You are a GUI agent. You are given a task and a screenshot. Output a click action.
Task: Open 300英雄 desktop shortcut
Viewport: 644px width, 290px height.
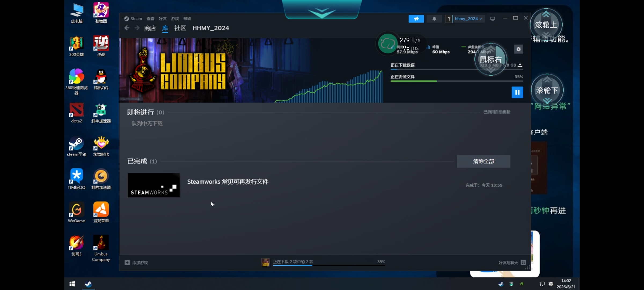(x=76, y=46)
